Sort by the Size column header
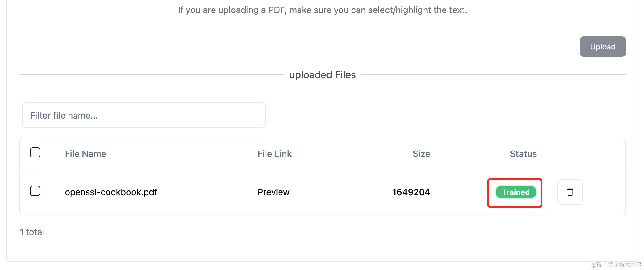Image resolution: width=644 pixels, height=270 pixels. (421, 154)
